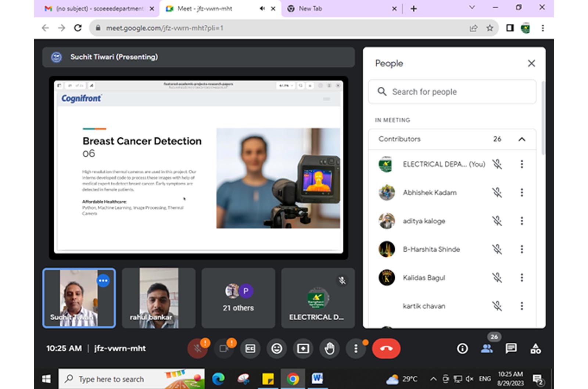The image size is (588, 389).
Task: Open more actions for Abhishek Kadam
Action: coord(521,192)
